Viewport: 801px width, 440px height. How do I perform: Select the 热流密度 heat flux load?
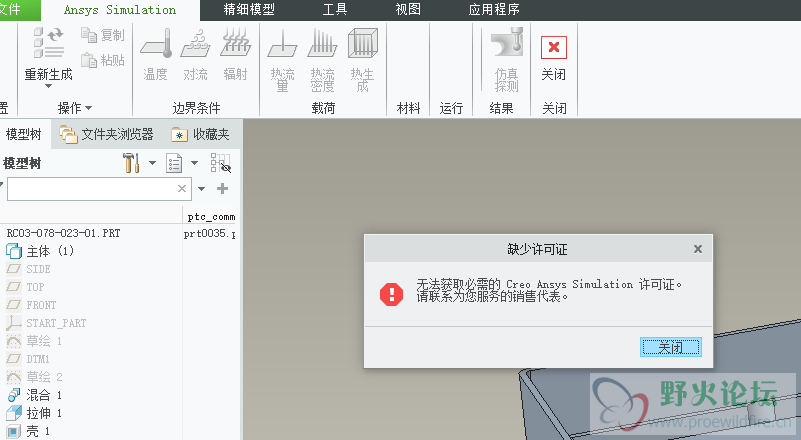coord(322,60)
